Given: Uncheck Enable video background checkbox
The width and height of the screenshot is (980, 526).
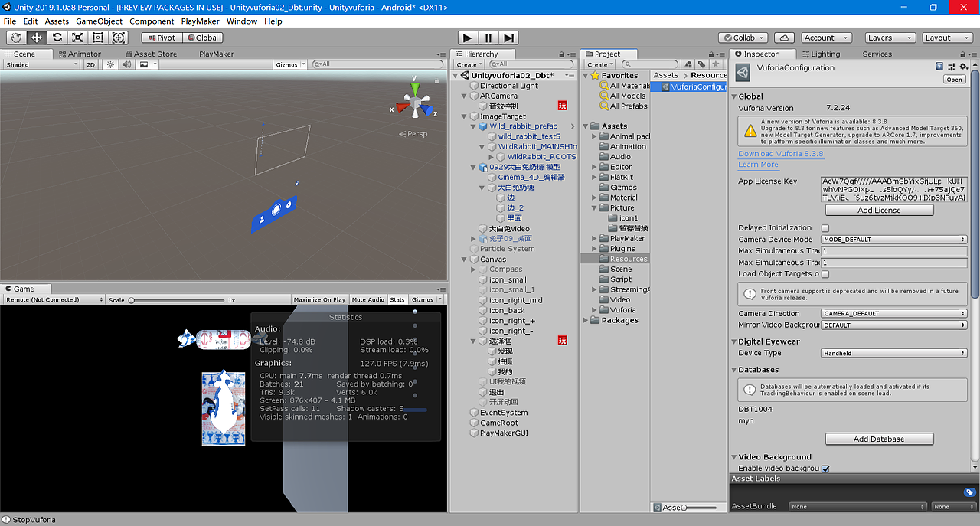Looking at the screenshot, I should point(825,469).
